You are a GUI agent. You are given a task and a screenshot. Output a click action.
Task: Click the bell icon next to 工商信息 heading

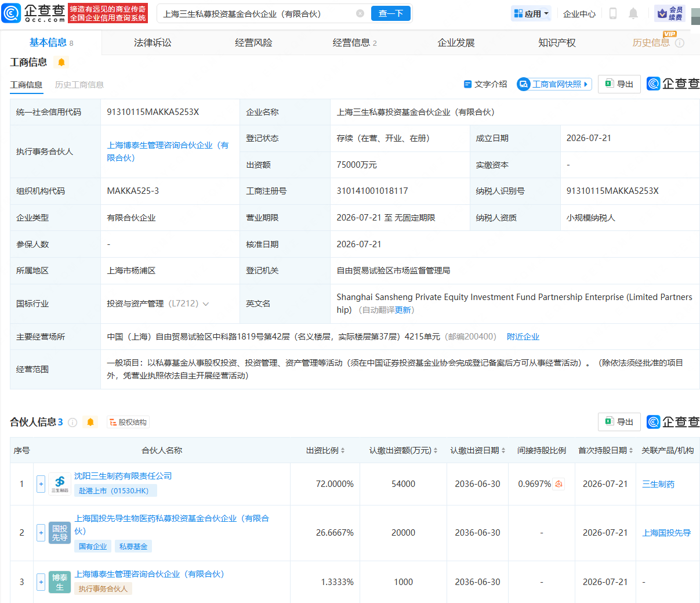click(61, 62)
